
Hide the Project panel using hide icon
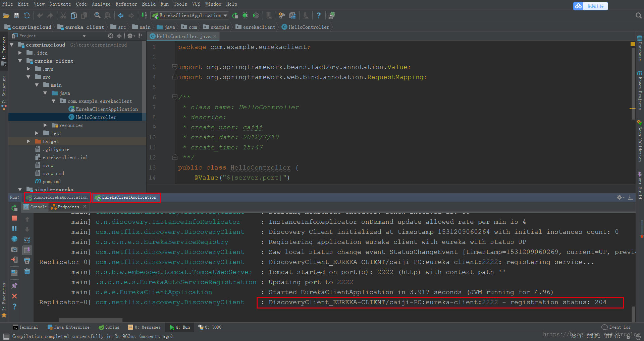point(141,36)
